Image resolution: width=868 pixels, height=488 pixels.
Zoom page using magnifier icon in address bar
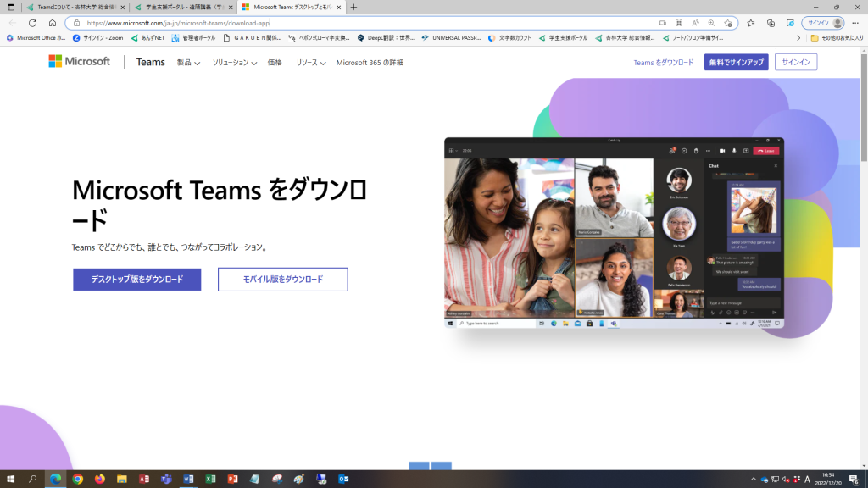click(711, 23)
